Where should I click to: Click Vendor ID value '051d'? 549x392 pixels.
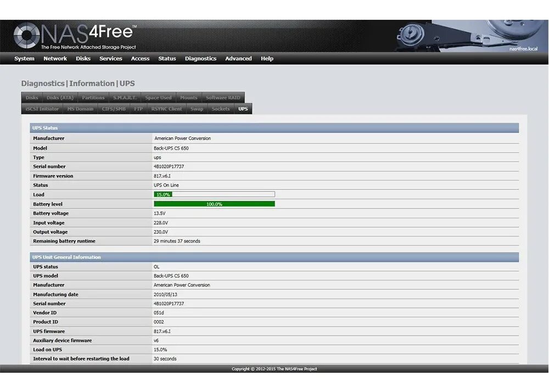[x=159, y=312]
